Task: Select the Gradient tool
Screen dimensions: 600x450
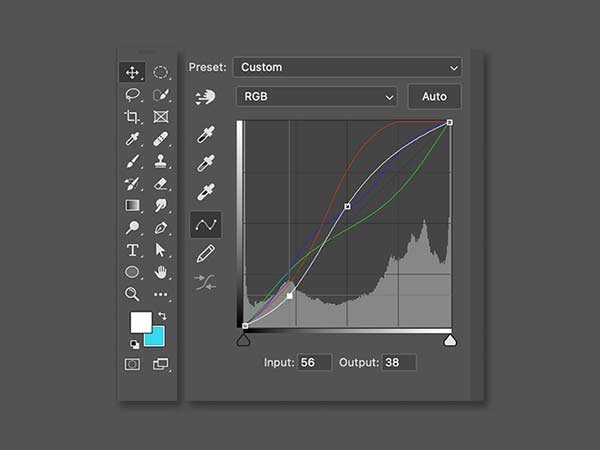Action: coord(132,205)
